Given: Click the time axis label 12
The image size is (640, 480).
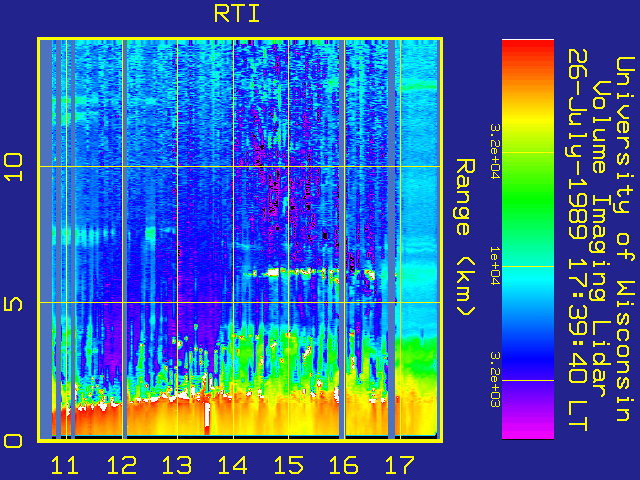Looking at the screenshot, I should click(121, 465).
